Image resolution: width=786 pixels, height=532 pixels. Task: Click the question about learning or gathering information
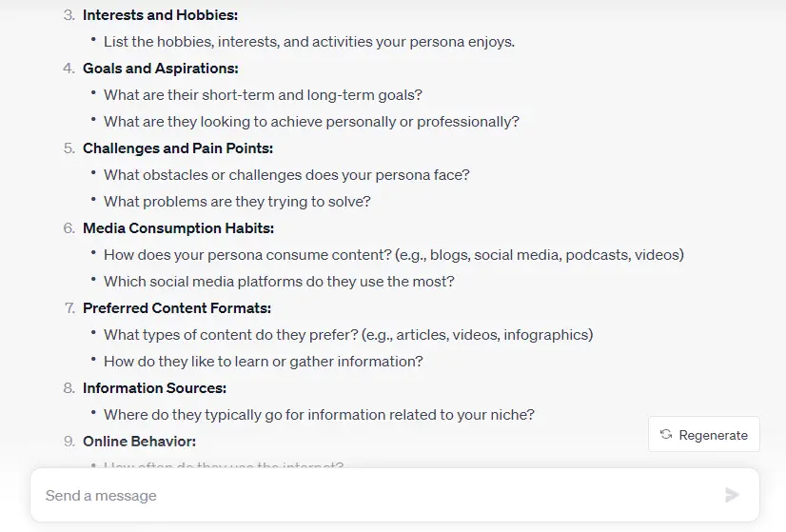[x=264, y=362]
